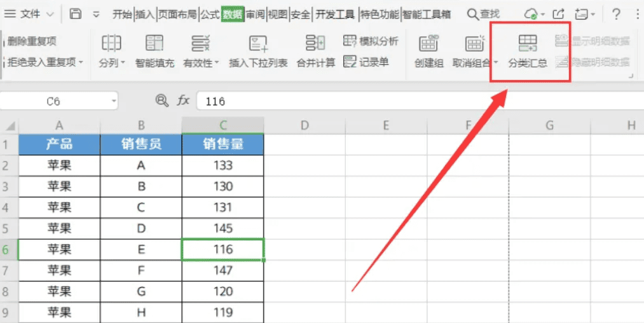This screenshot has width=644, height=323.
Task: Expand the Name Box dropdown arrow
Action: 113,101
